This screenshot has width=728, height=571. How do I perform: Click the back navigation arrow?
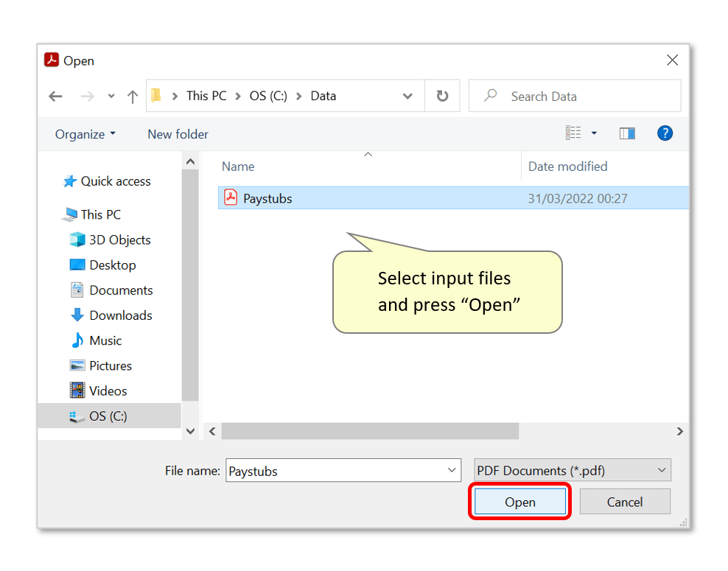[x=56, y=96]
